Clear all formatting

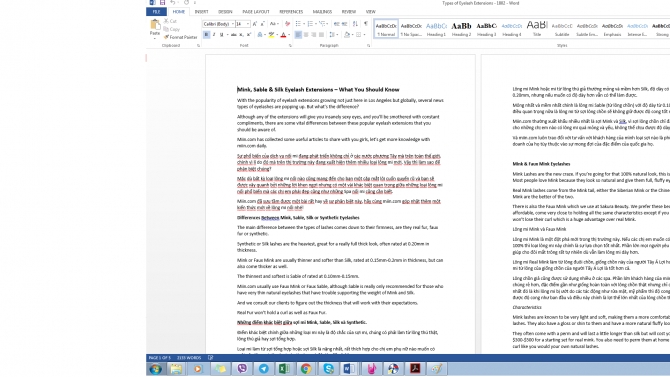(x=287, y=24)
